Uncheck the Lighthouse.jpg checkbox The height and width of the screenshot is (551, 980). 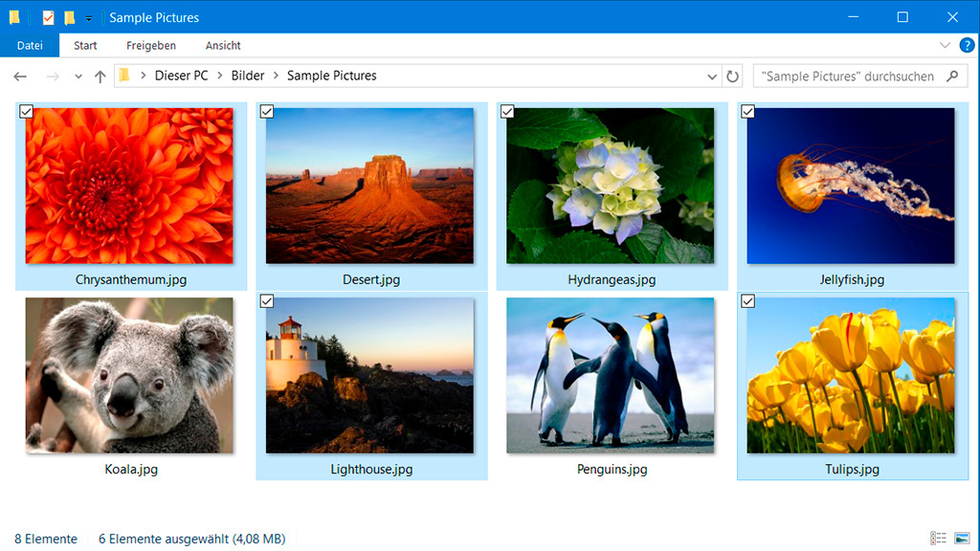click(x=267, y=301)
